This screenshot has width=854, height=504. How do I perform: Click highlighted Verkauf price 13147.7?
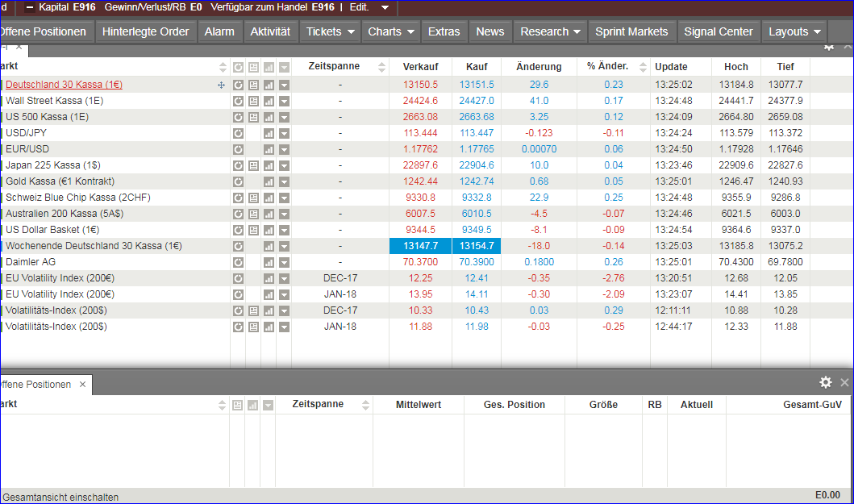click(420, 246)
